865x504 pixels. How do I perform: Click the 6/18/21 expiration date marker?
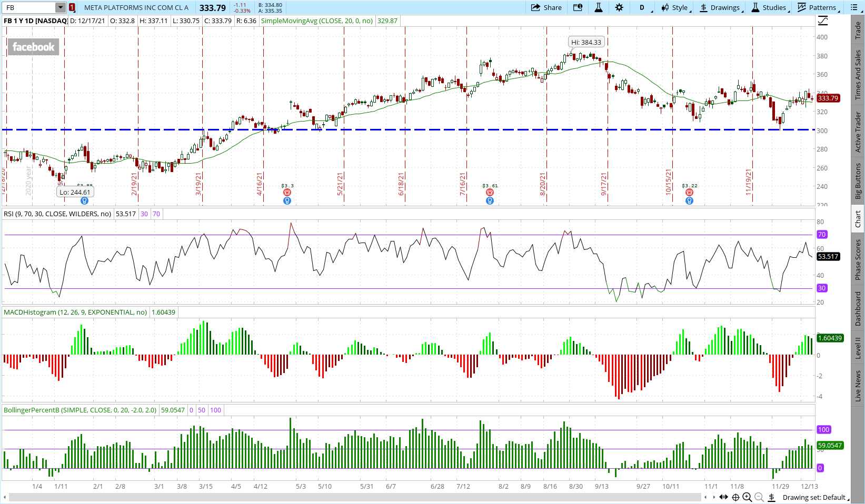401,184
